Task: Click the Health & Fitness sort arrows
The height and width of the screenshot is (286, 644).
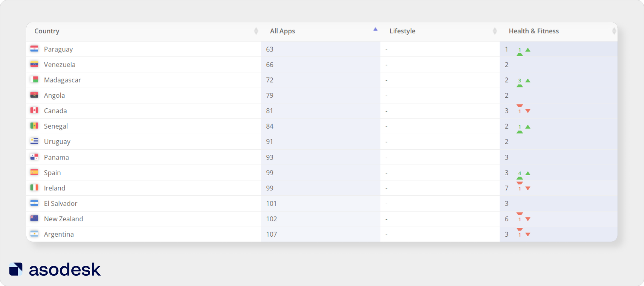Action: pos(614,31)
